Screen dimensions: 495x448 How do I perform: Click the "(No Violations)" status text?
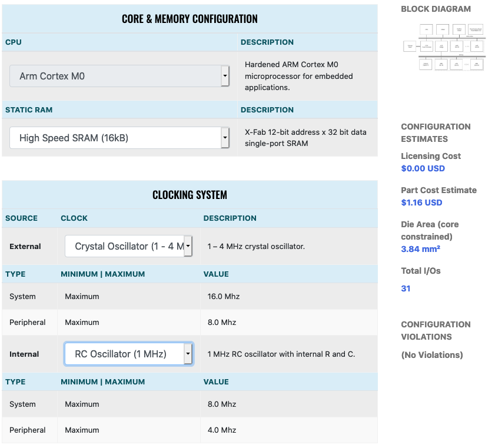click(x=432, y=355)
